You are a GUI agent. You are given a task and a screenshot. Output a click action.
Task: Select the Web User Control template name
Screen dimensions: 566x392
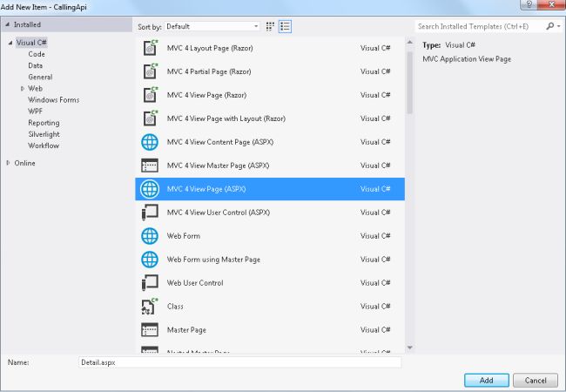click(x=195, y=282)
